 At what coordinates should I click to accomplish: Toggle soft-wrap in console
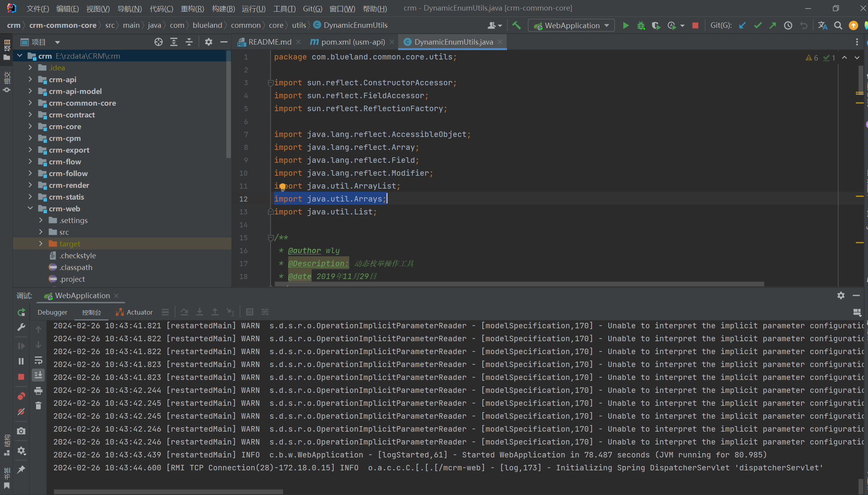(38, 360)
